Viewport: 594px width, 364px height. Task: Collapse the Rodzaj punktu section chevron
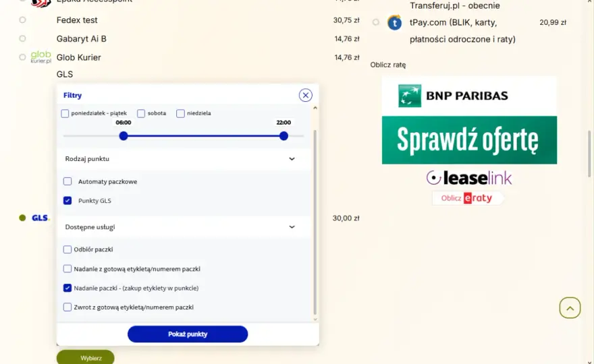tap(292, 159)
